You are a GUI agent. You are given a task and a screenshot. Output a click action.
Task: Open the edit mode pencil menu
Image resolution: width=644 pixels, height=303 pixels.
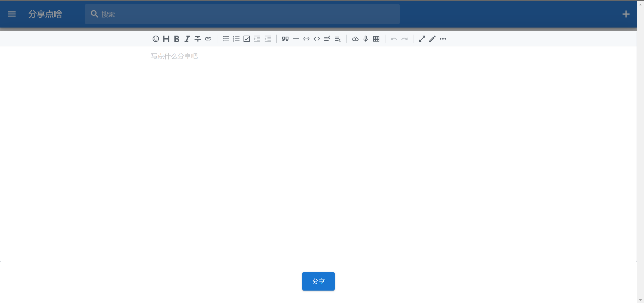click(432, 39)
